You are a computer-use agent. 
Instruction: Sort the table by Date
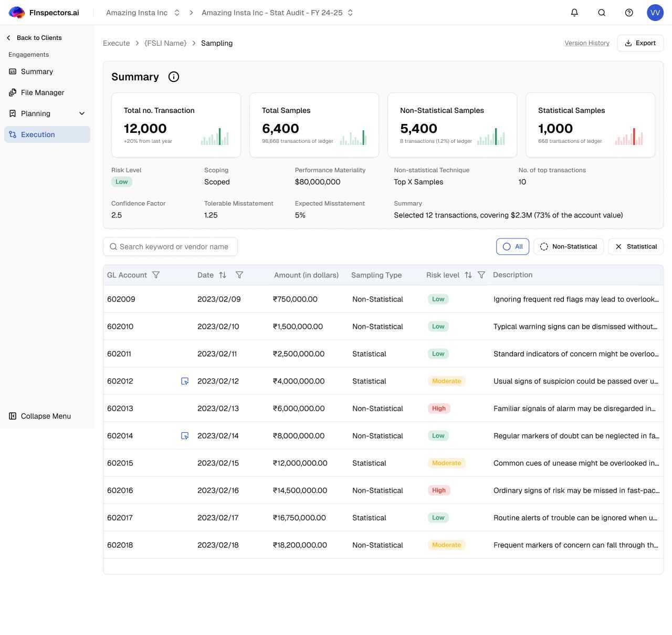click(223, 275)
